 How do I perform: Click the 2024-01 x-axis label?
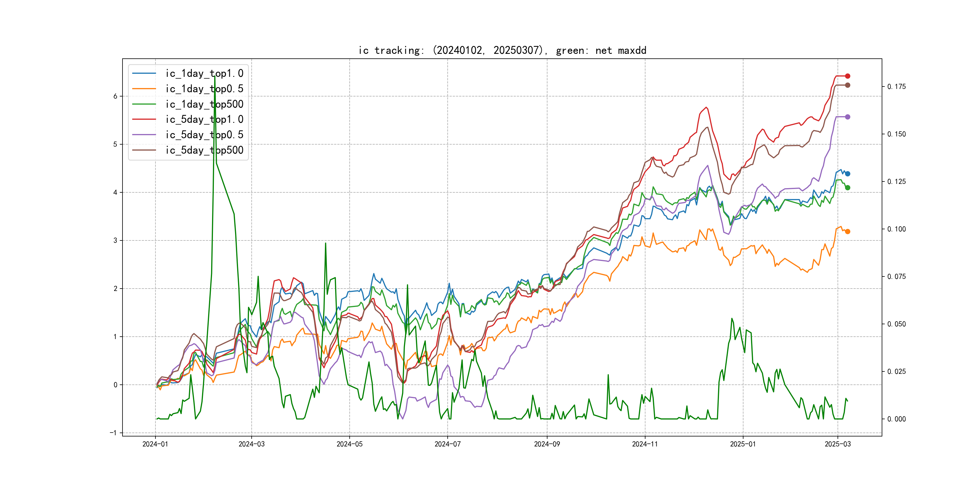pos(155,444)
